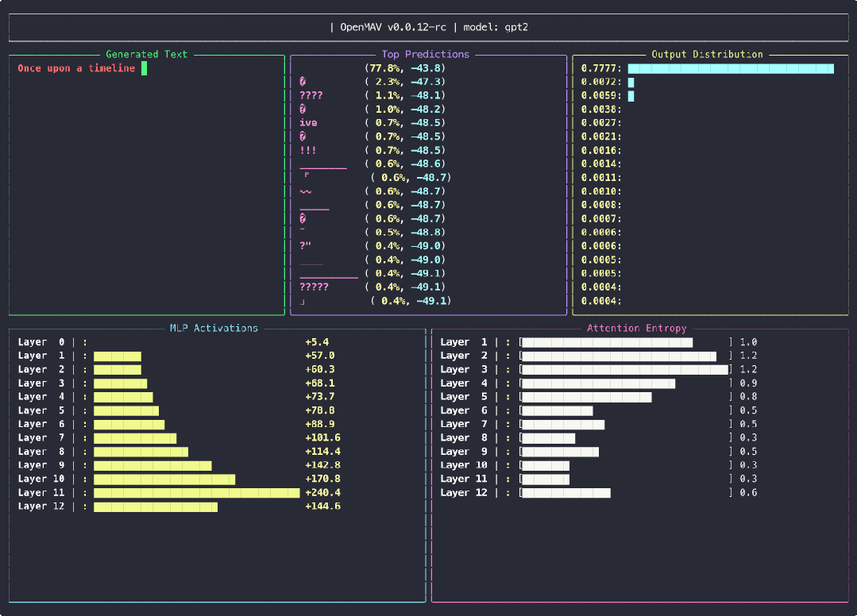Select the '????' predicted token
The image size is (857, 616).
click(311, 95)
